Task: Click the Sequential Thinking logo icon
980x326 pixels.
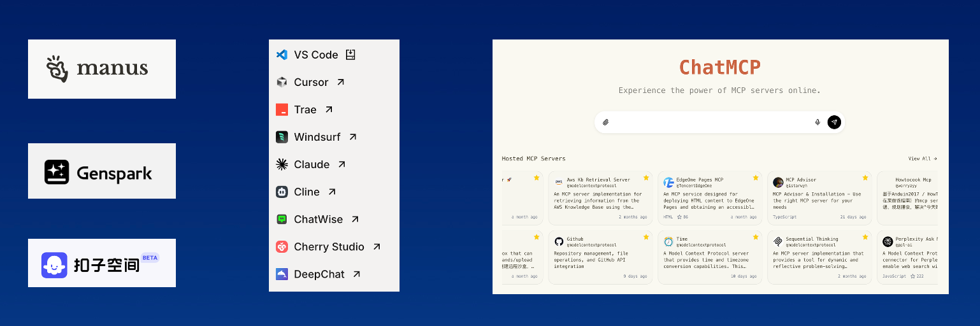Action: click(778, 241)
